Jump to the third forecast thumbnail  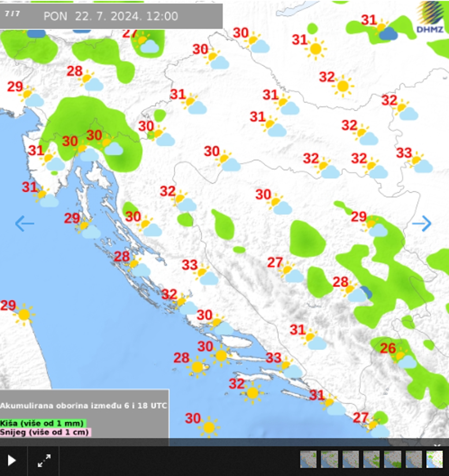[350, 459]
